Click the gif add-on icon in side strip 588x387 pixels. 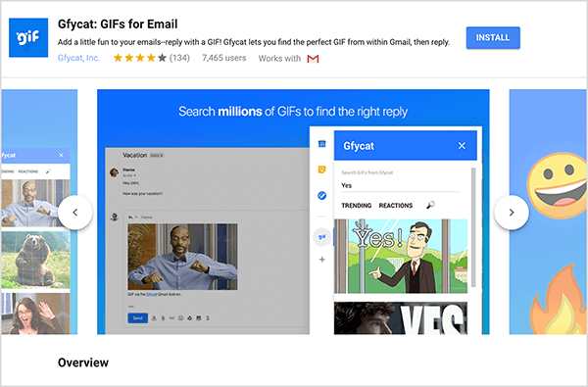(321, 237)
